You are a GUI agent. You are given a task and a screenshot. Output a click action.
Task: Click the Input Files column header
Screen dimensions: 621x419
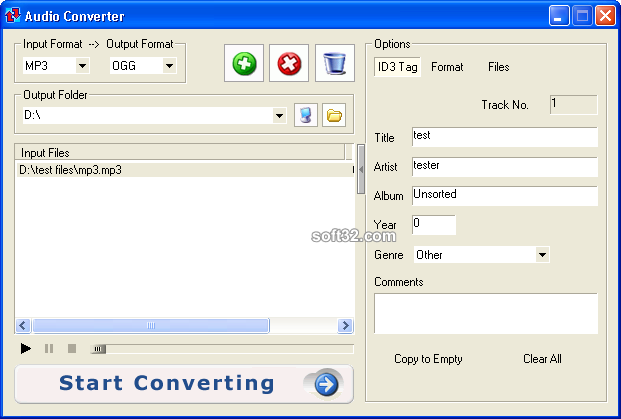180,152
